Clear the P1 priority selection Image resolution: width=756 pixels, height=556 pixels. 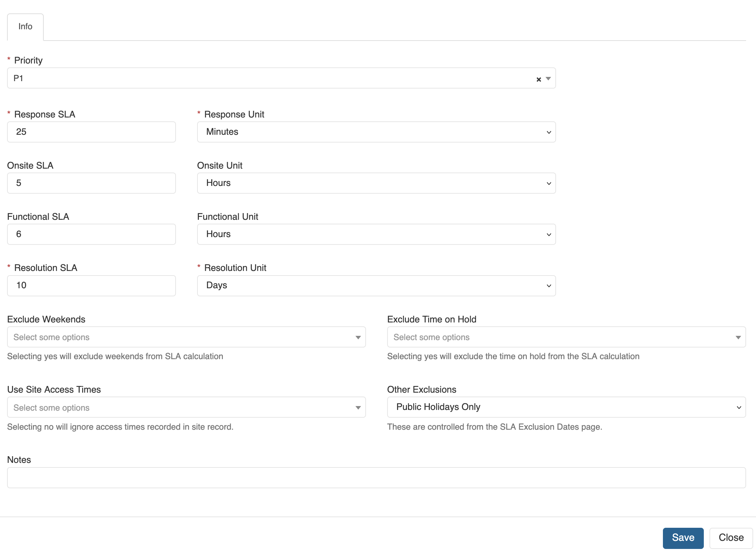538,79
